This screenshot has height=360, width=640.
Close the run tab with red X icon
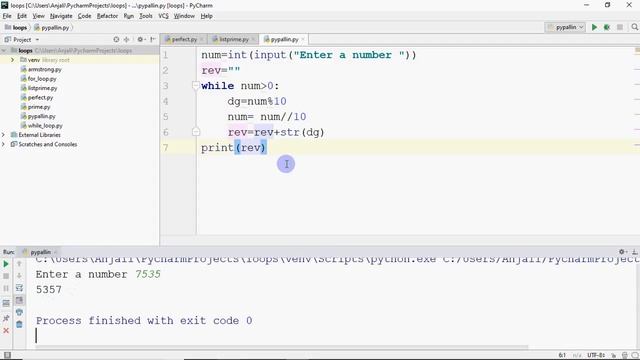click(x=6, y=331)
